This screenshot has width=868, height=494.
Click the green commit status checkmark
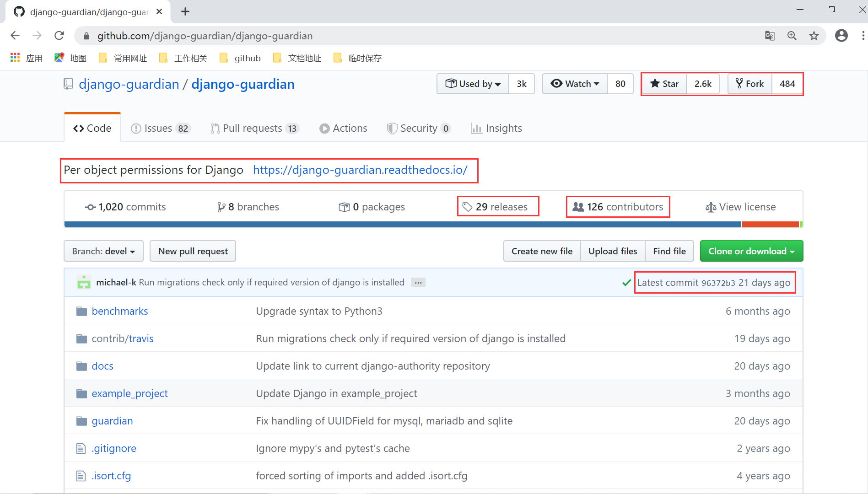pyautogui.click(x=626, y=283)
